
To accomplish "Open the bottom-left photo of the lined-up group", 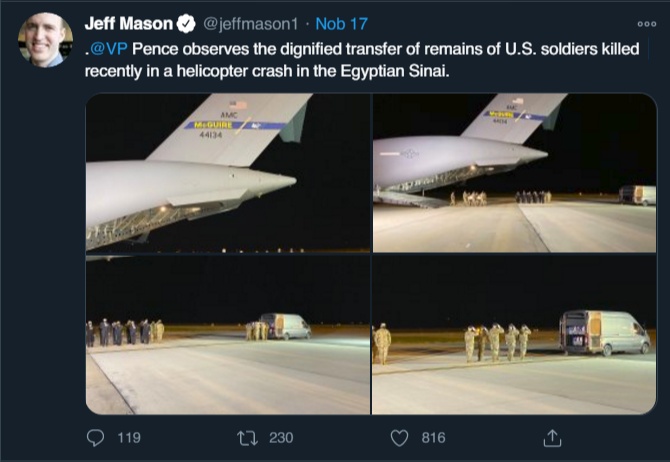I will coord(227,334).
